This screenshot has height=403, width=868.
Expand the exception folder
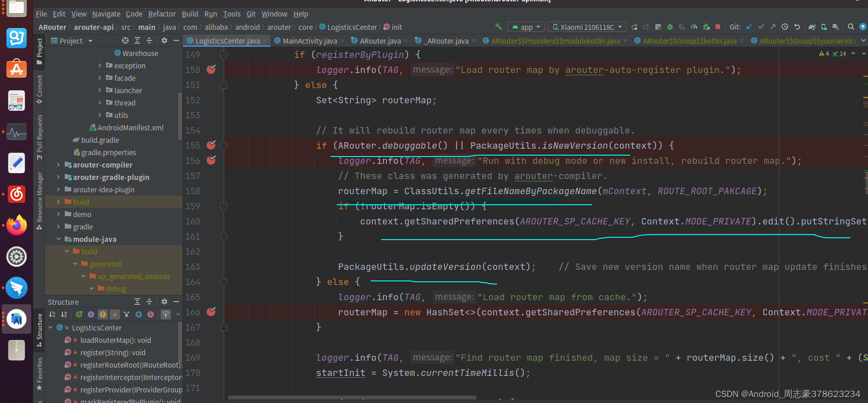pos(100,66)
